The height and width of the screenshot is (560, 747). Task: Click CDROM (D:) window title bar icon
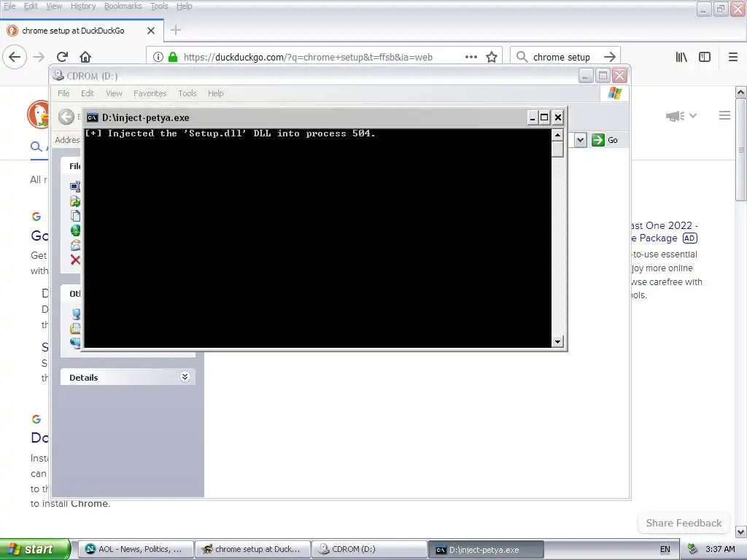[x=58, y=76]
